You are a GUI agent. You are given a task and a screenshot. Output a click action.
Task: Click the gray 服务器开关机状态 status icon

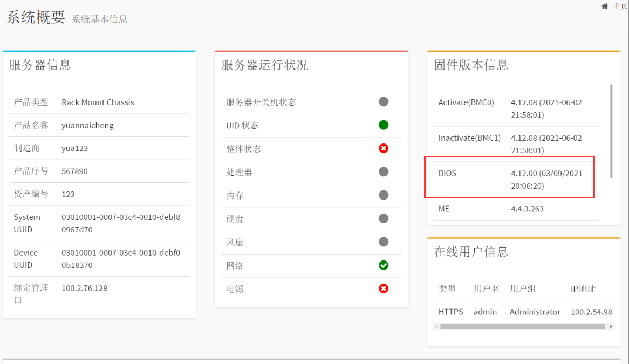(384, 101)
